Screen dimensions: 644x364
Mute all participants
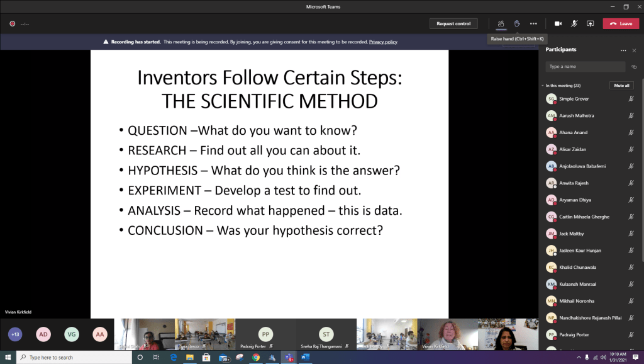(621, 86)
